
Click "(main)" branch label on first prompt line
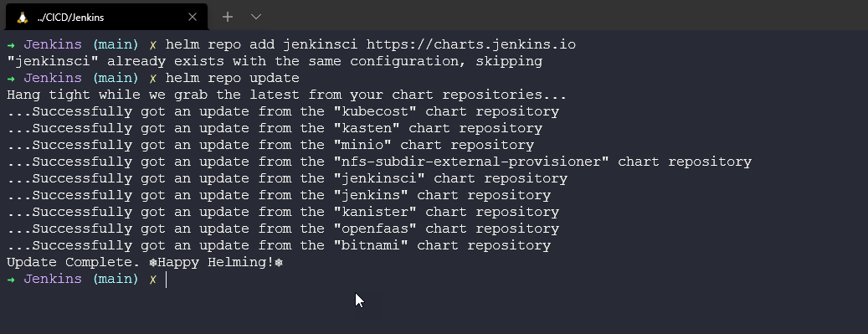pos(116,45)
